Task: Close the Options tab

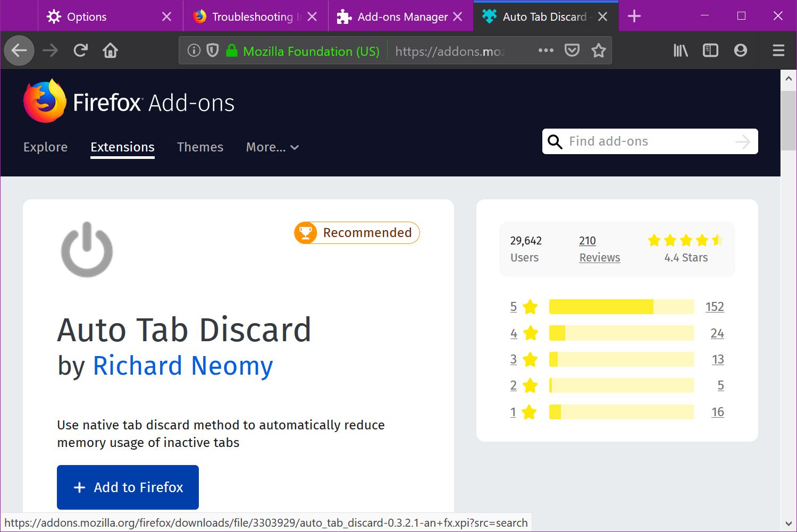Action: point(166,17)
